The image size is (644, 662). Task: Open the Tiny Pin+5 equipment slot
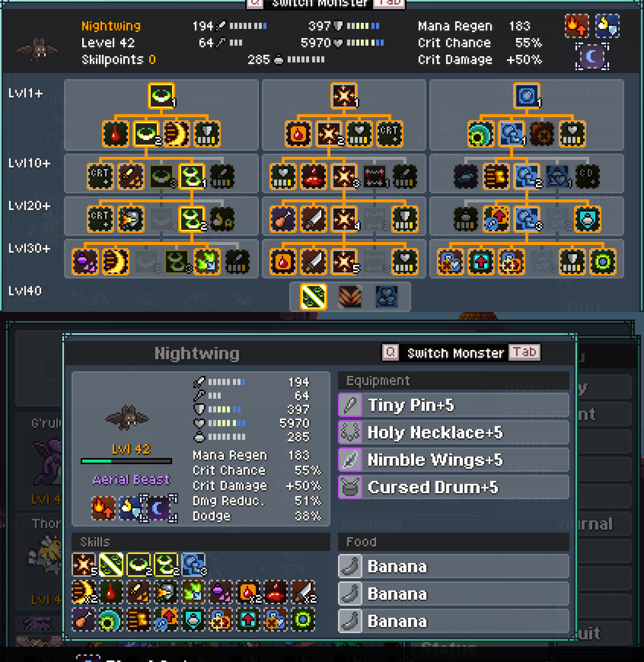(453, 405)
